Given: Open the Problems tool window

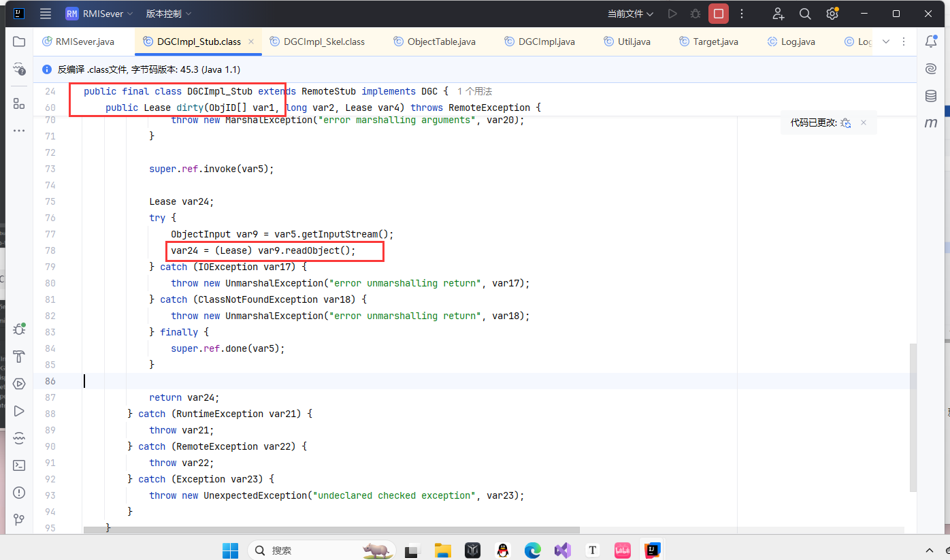Looking at the screenshot, I should (19, 493).
